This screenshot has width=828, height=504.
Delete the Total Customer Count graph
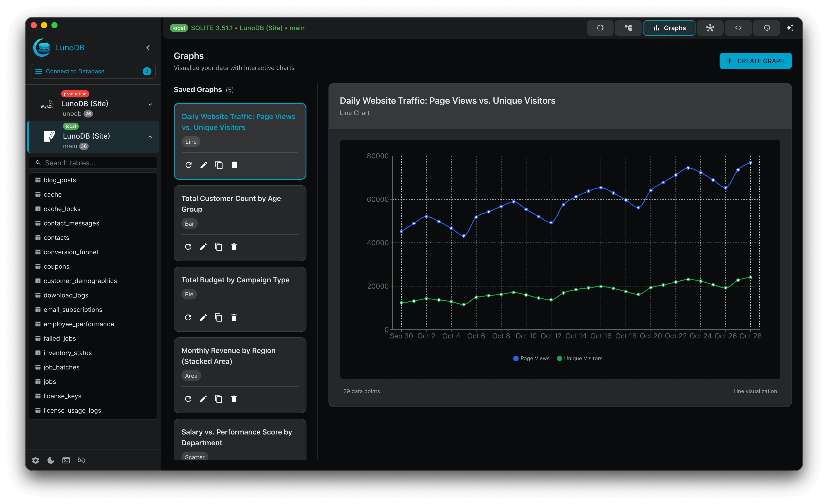click(x=234, y=247)
